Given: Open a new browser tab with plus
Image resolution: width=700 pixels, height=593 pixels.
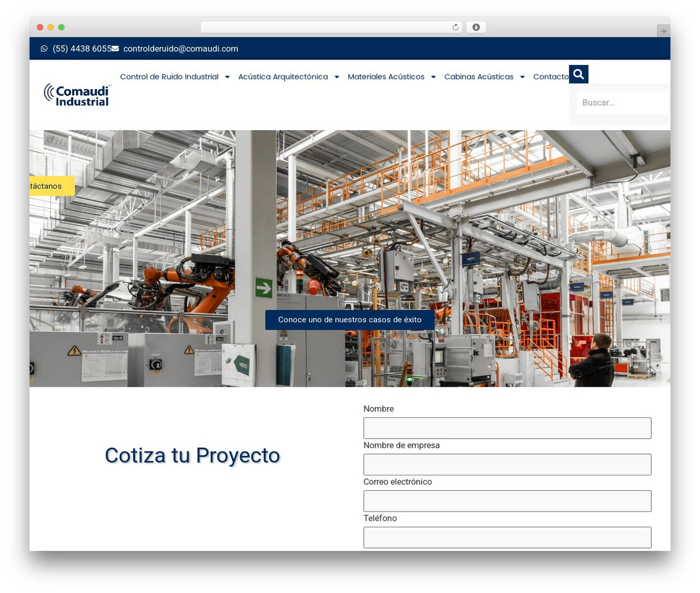Looking at the screenshot, I should 663,31.
